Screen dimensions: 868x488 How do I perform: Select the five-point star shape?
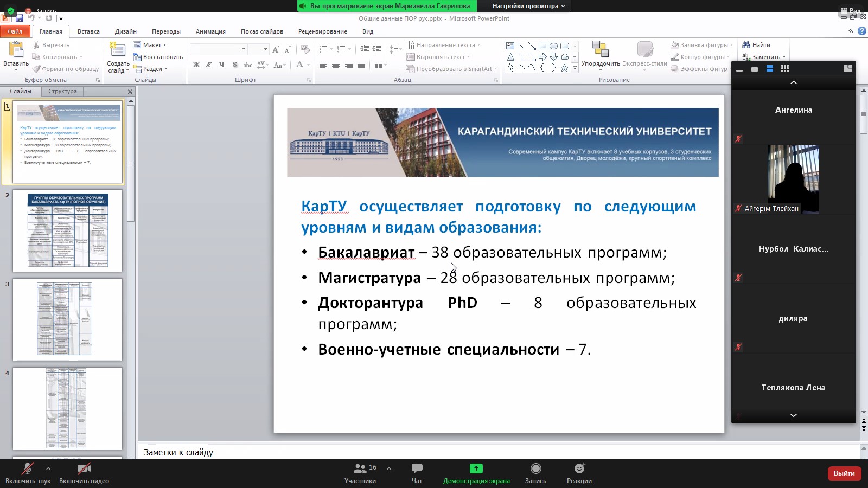[564, 68]
